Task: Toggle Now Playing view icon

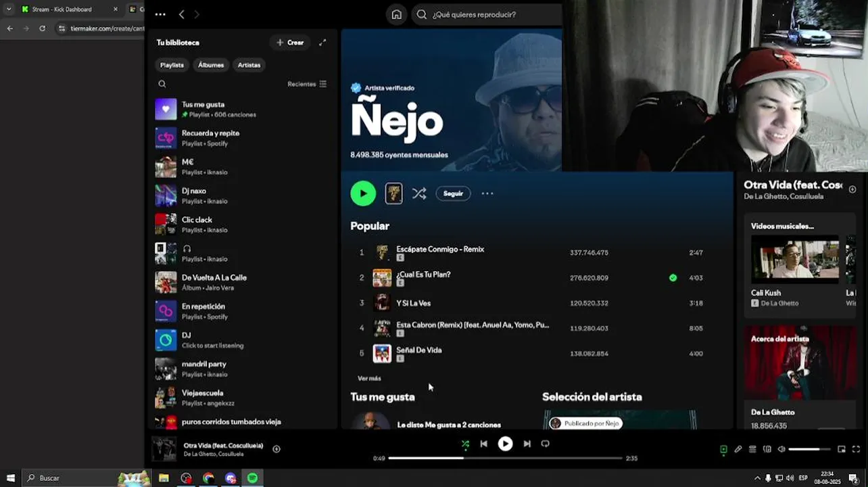Action: (723, 449)
